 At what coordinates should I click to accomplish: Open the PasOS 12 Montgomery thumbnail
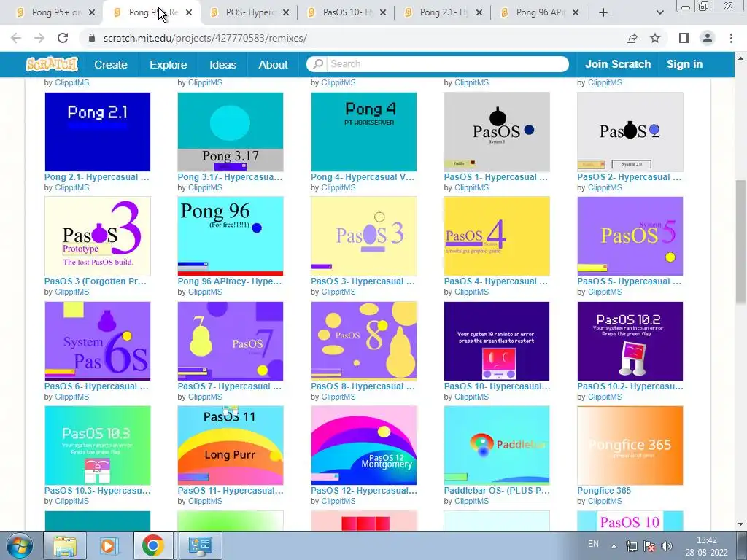[363, 446]
